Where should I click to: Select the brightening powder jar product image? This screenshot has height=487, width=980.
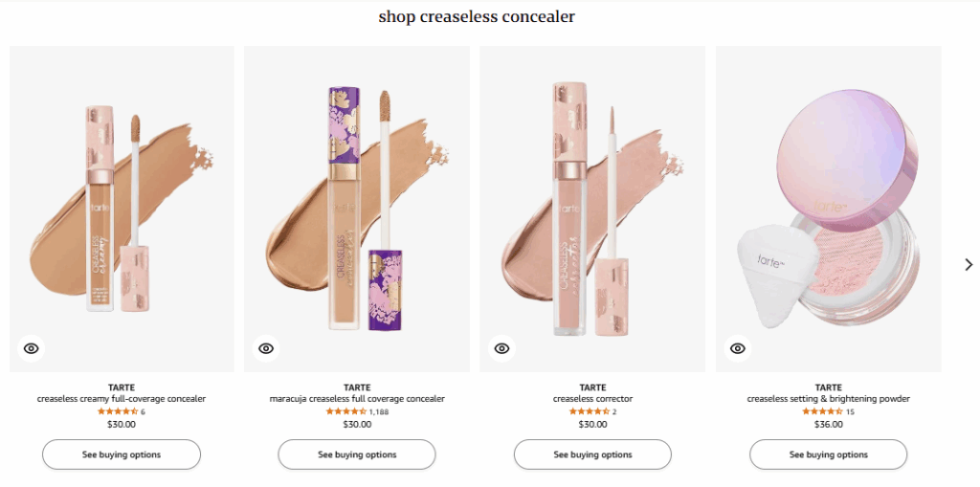click(828, 209)
